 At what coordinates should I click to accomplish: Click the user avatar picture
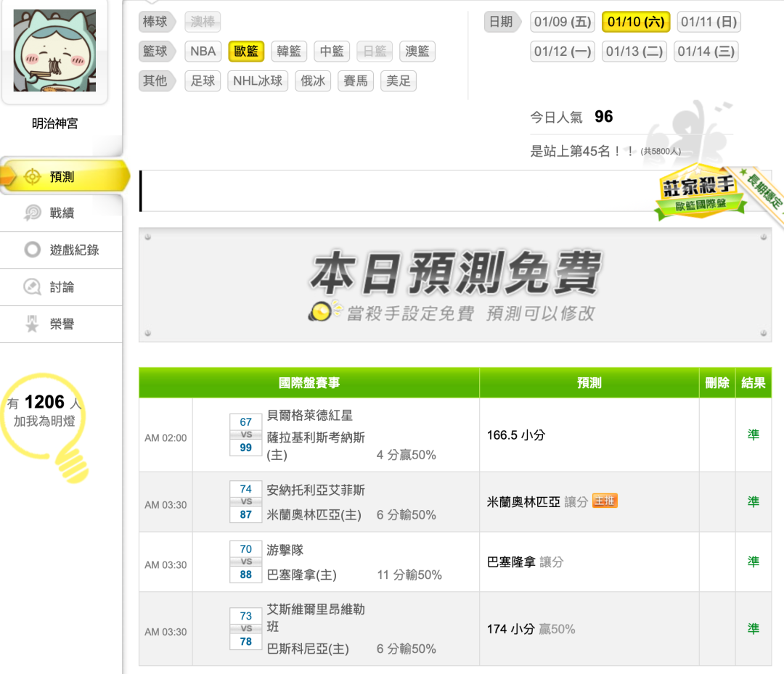click(54, 51)
